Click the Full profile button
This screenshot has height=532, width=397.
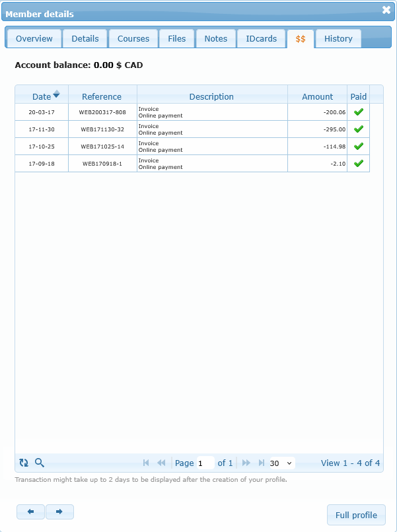(356, 515)
